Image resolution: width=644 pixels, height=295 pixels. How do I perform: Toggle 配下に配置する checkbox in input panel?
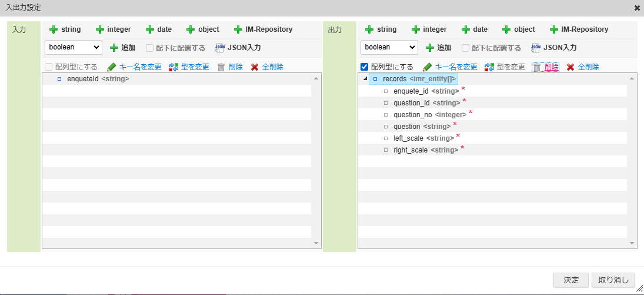pos(149,48)
